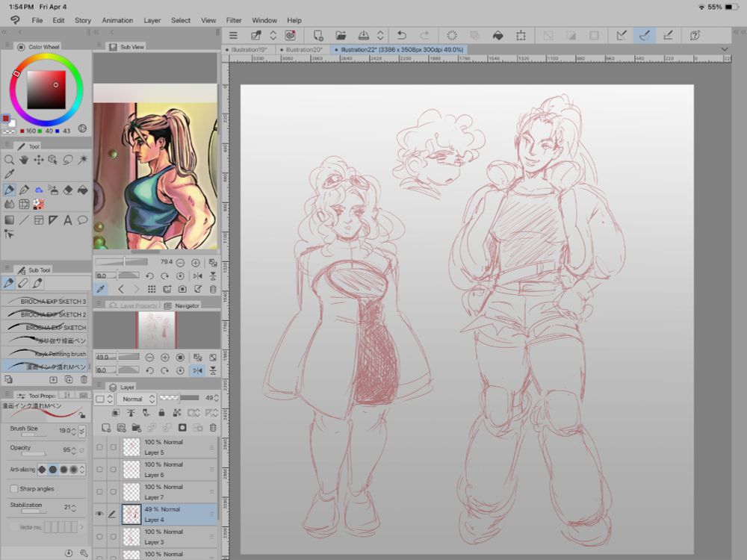Screen dimensions: 747x560
Task: Select the Hand move-canvas tool
Action: click(24, 160)
